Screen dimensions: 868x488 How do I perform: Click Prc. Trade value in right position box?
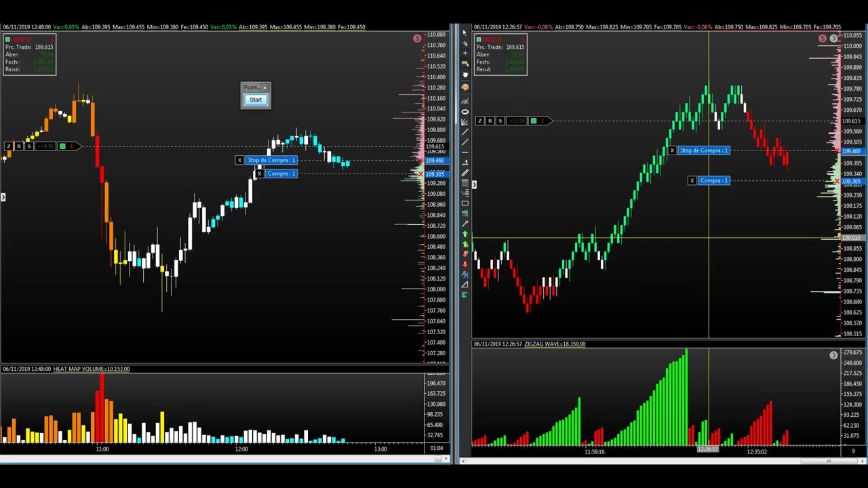tap(515, 47)
